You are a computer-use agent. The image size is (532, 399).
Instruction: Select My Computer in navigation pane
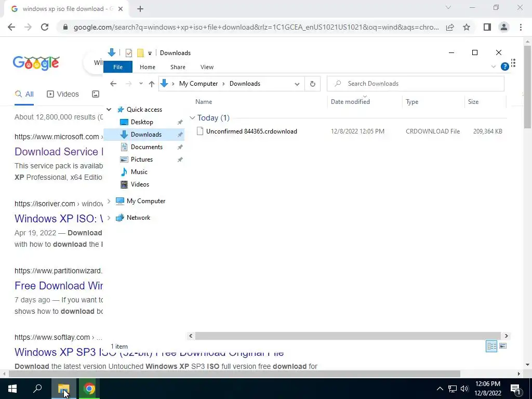coord(145,201)
